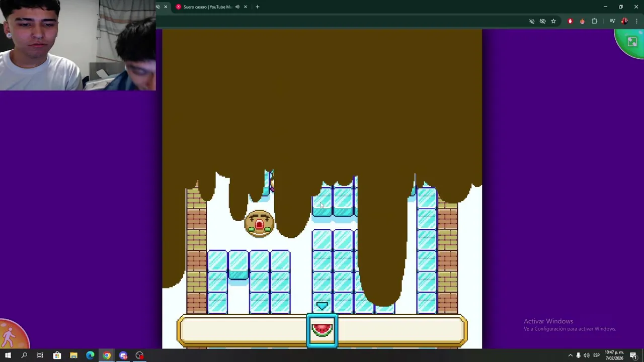This screenshot has height=362, width=644.
Task: Open File Explorer from the taskbar
Action: click(x=73, y=355)
